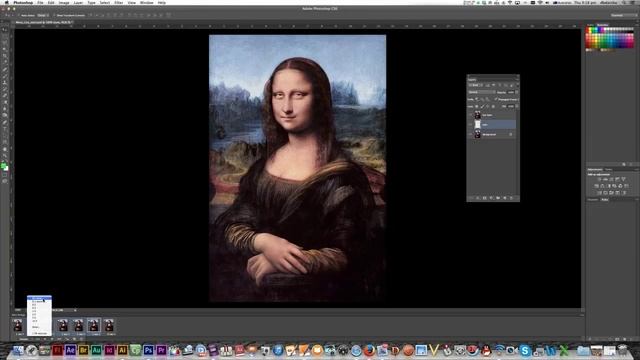Toggle Lock transparent pixels in Layers panel
Screen dimensions: 640x360
pyautogui.click(x=476, y=106)
